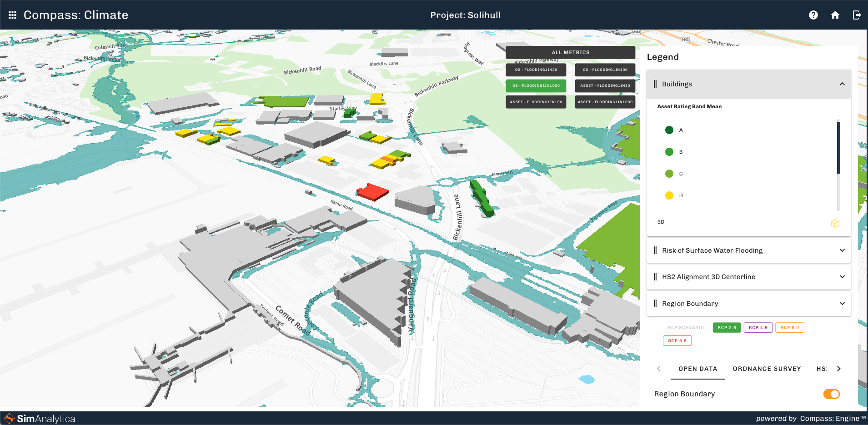Grab the Buildings layer drag handle
This screenshot has height=425, width=868.
655,84
